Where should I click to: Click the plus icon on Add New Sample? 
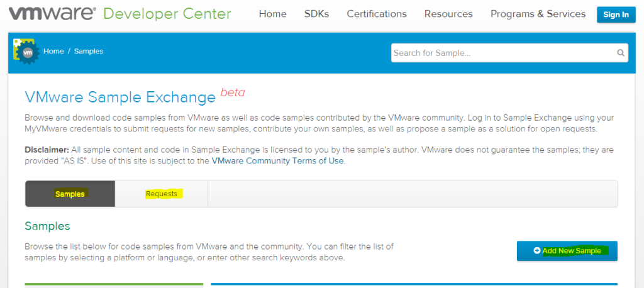(x=537, y=251)
